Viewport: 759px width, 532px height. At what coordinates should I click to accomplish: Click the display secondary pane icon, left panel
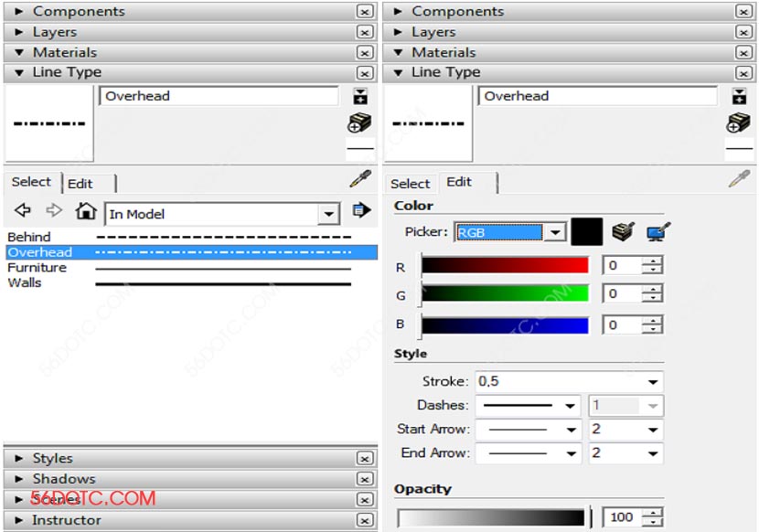coord(360,96)
